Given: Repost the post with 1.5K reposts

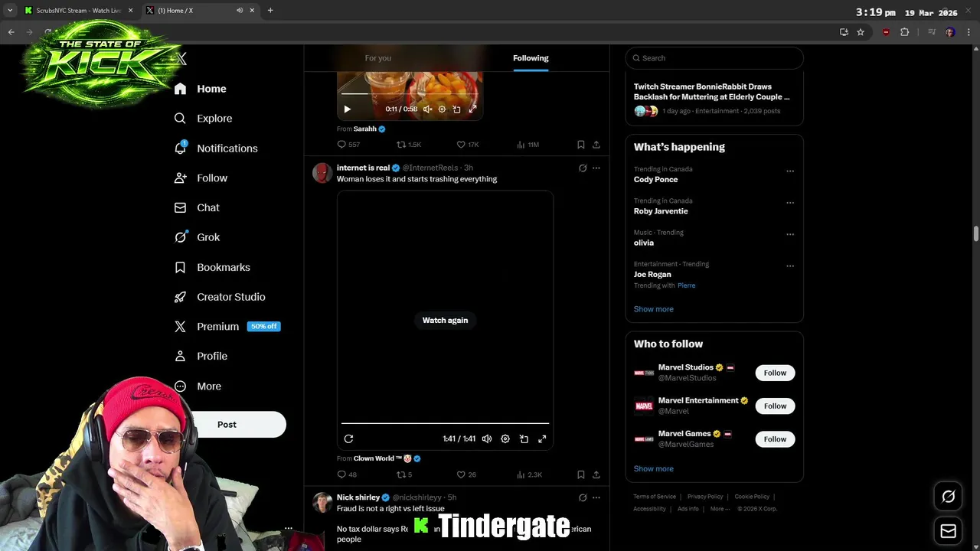Looking at the screenshot, I should [x=409, y=145].
